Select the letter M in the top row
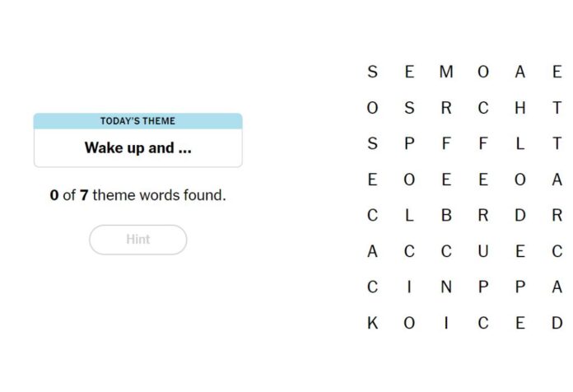The width and height of the screenshot is (573, 392). pos(446,72)
